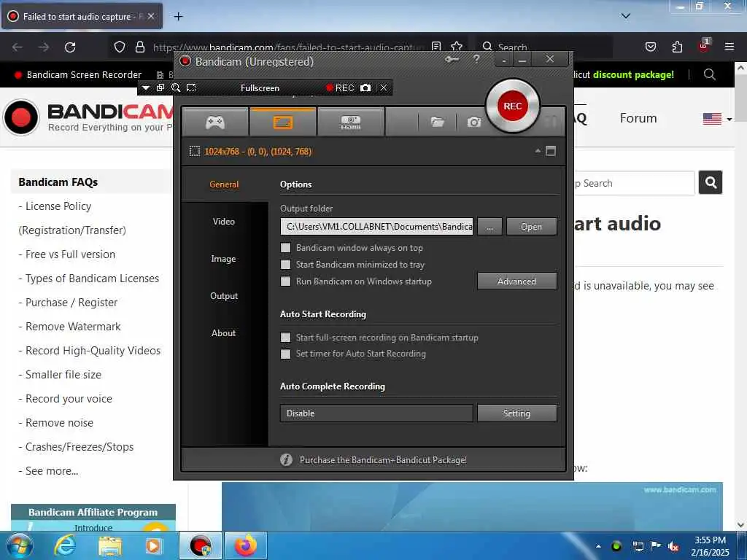The height and width of the screenshot is (560, 747).
Task: Select the HDMI device recording mode icon
Action: pos(350,122)
